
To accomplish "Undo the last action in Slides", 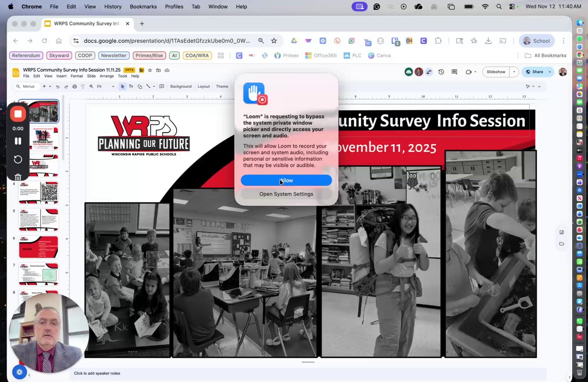I will [x=57, y=86].
